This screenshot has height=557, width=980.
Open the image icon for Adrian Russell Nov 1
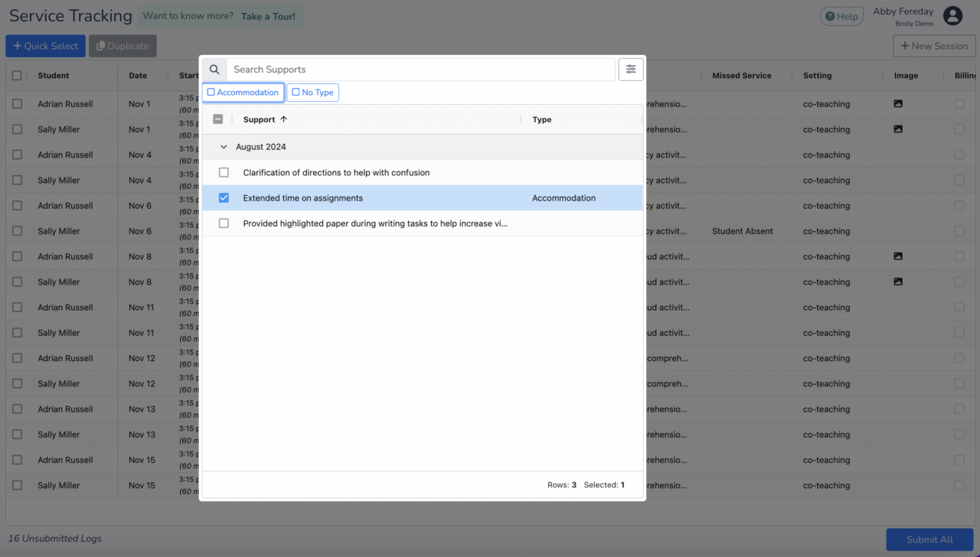(x=898, y=104)
